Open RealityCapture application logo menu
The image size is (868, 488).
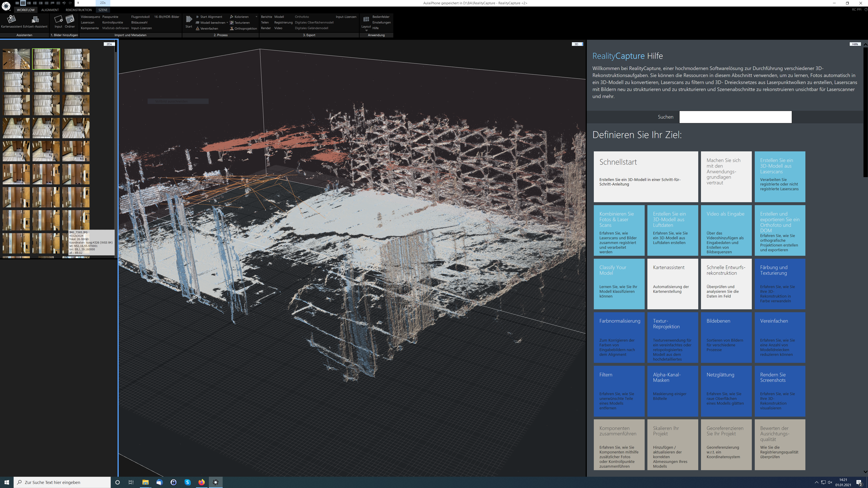point(6,6)
